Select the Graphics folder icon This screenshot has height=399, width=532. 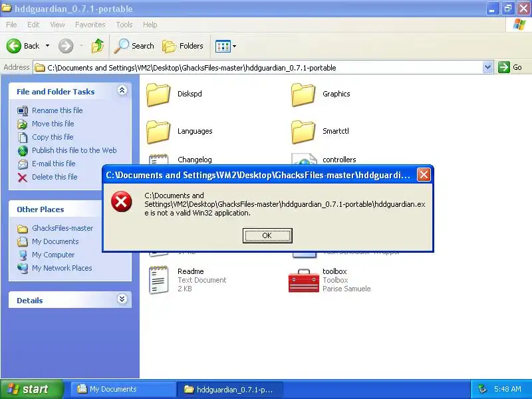(303, 94)
